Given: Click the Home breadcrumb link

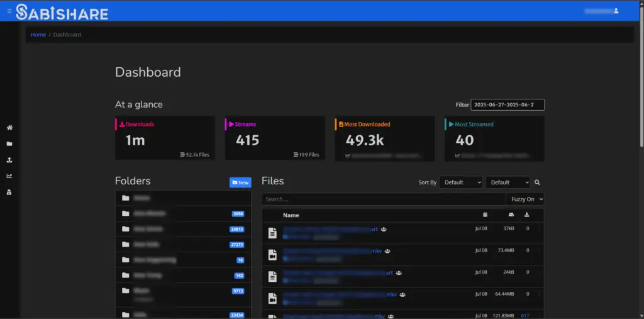Looking at the screenshot, I should 38,35.
